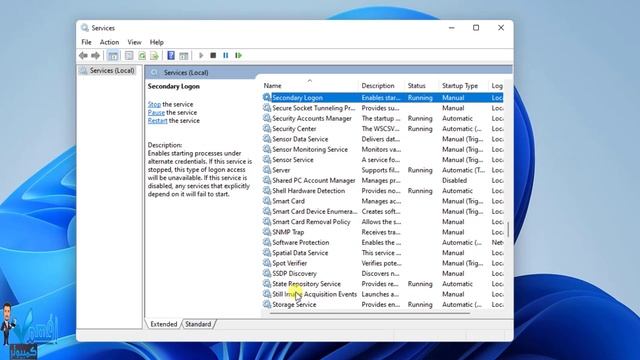The height and width of the screenshot is (360, 640).
Task: Toggle Show/Hide Console Tree icon
Action: (x=113, y=56)
